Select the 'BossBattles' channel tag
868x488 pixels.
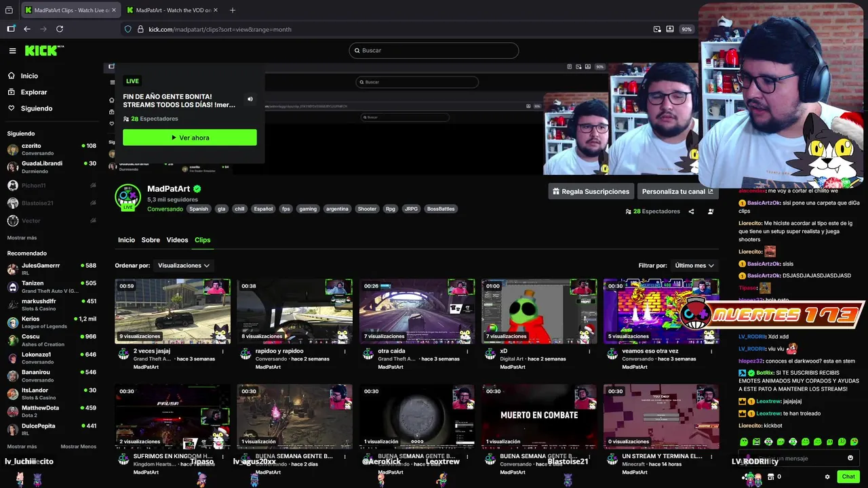click(x=441, y=209)
